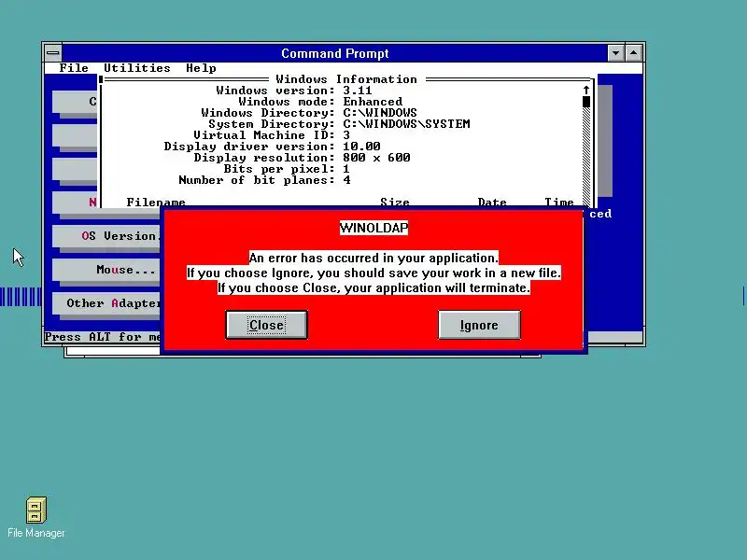Click the Time column header
Screen dimensions: 747x560
point(559,203)
